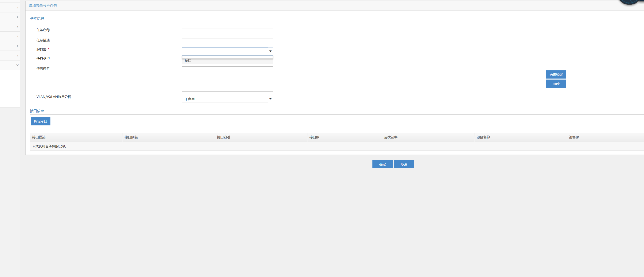The width and height of the screenshot is (644, 277).
Task: Collapse the sidebar item with down chevron
Action: 17,65
